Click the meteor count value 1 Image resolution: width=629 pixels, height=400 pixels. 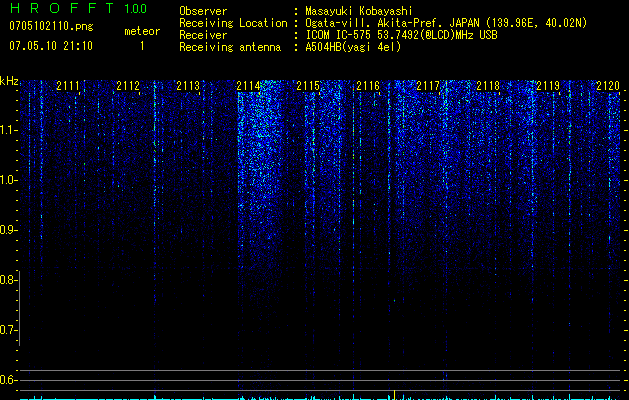click(x=142, y=46)
